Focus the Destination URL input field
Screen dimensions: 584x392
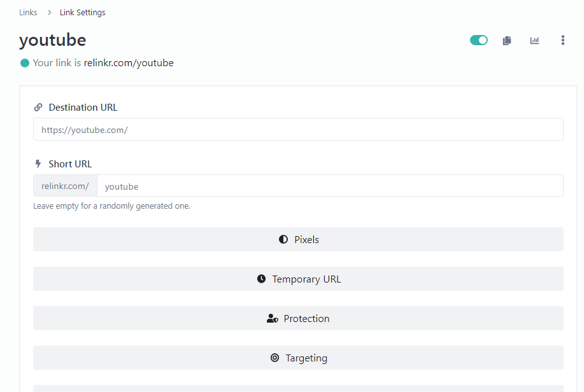[298, 130]
